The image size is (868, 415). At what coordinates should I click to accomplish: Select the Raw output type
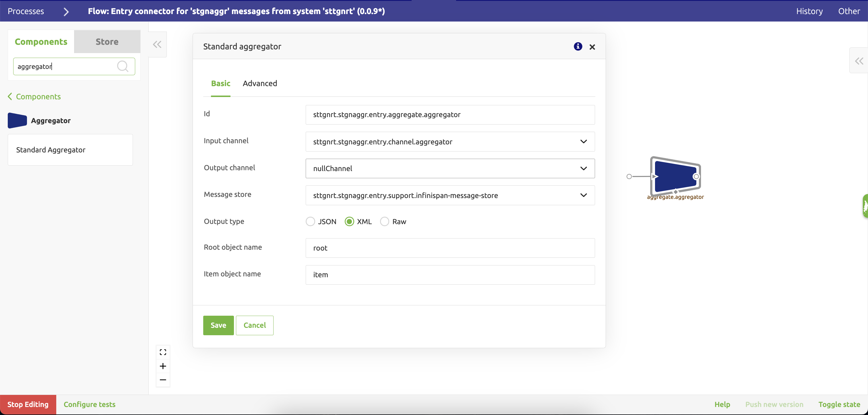384,222
